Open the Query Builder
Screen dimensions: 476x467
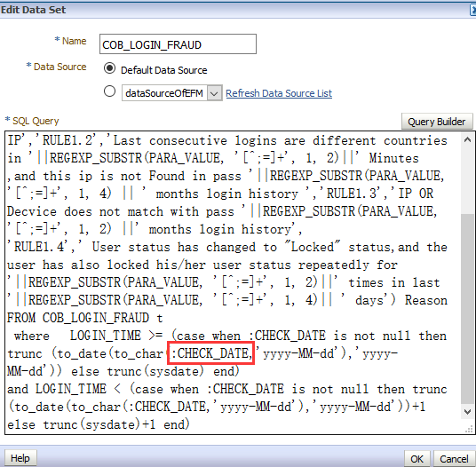tap(437, 122)
